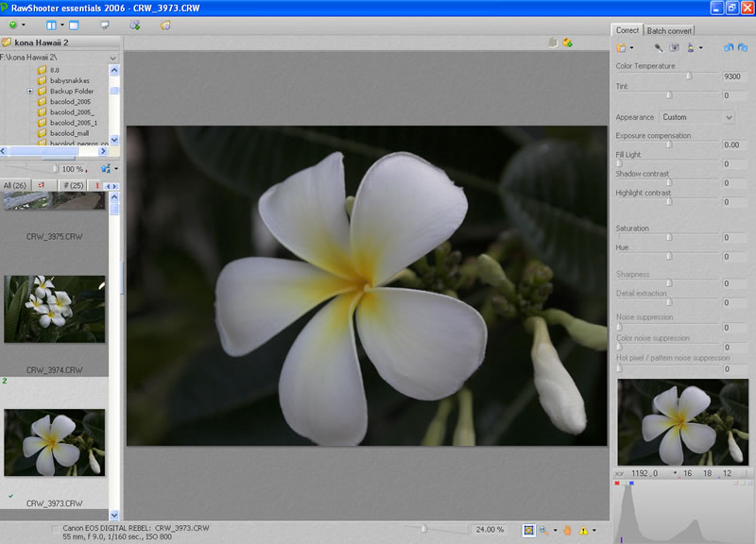756x544 pixels.
Task: Expand the Backup Folder tree node
Action: [x=30, y=92]
